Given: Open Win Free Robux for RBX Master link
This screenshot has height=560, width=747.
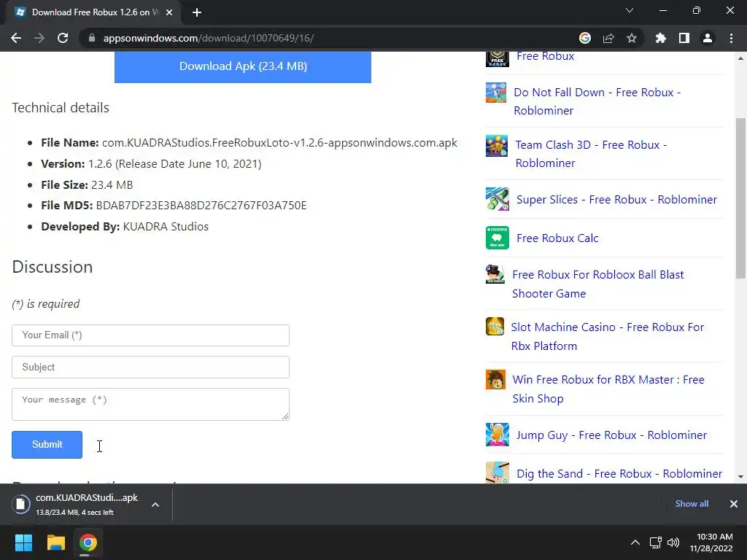Looking at the screenshot, I should (x=608, y=389).
